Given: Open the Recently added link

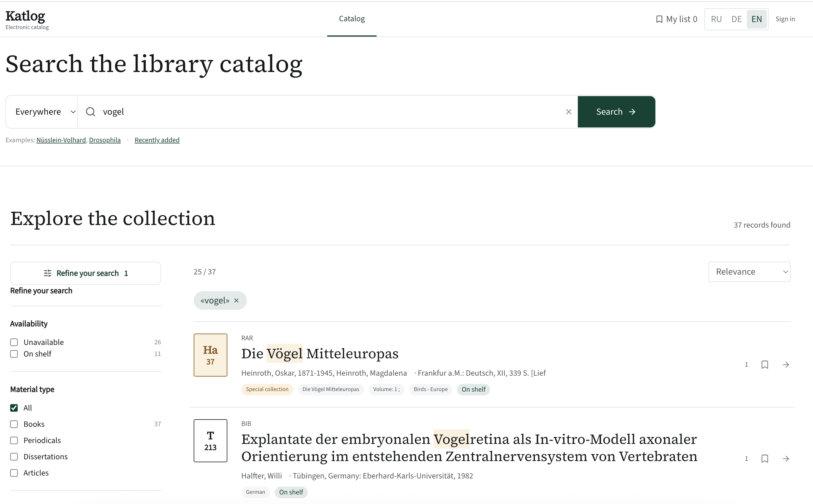Looking at the screenshot, I should click(x=157, y=140).
